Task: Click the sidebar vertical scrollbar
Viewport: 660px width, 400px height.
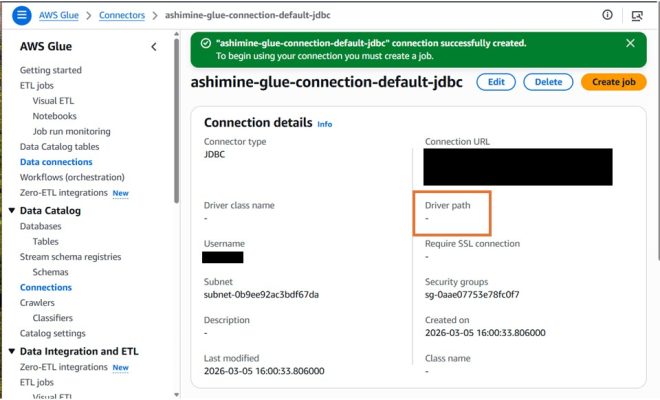Action: coord(177,120)
